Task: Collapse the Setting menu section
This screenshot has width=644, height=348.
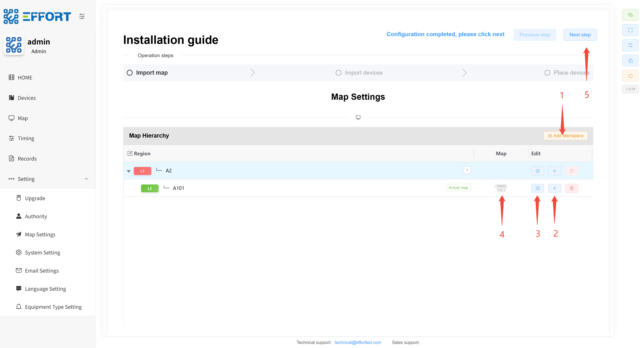Action: click(86, 179)
